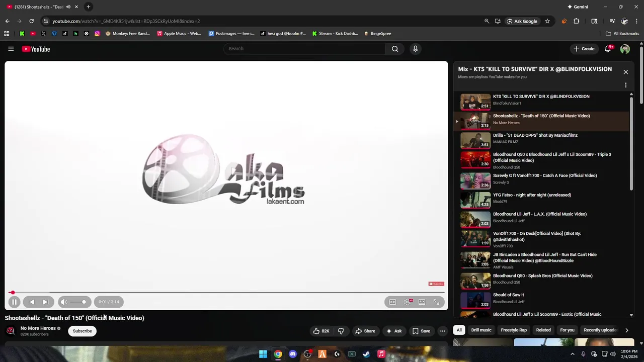
Task: Select the For you chip
Action: click(x=567, y=330)
